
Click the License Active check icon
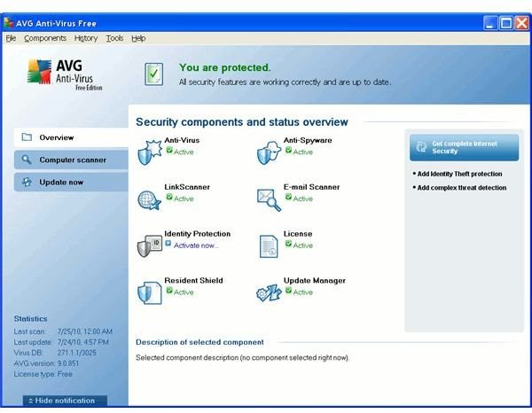point(288,244)
